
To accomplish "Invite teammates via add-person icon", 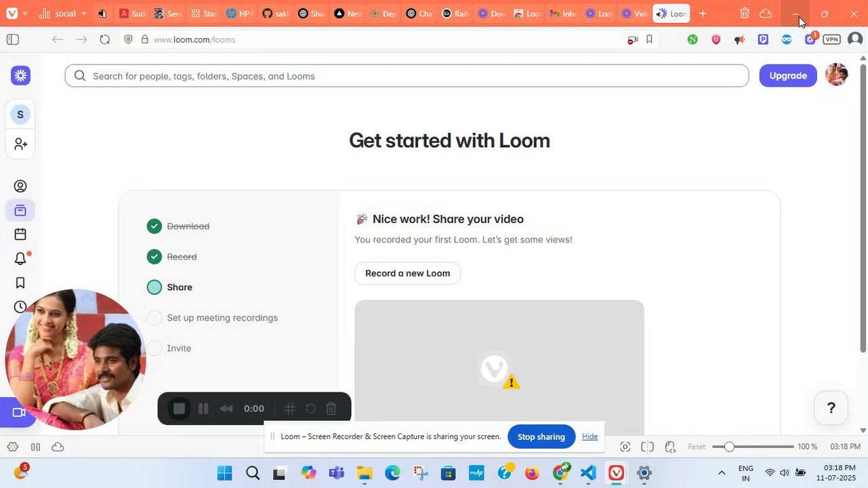I will pyautogui.click(x=20, y=144).
